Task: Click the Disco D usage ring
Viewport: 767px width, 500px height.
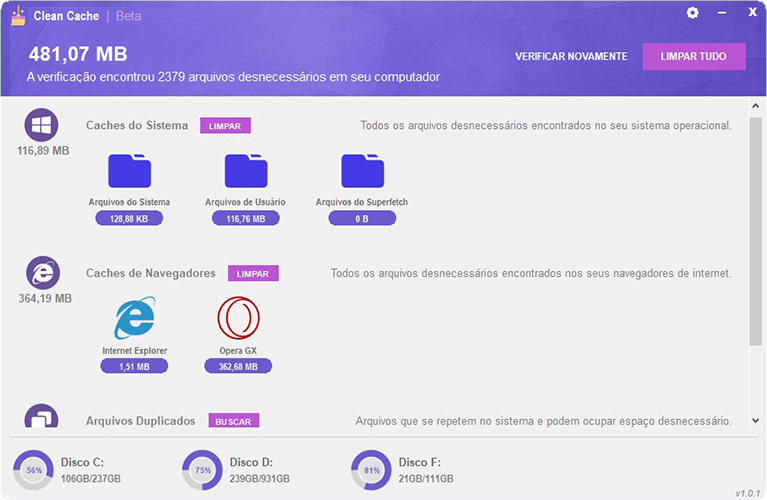Action: coord(203,470)
